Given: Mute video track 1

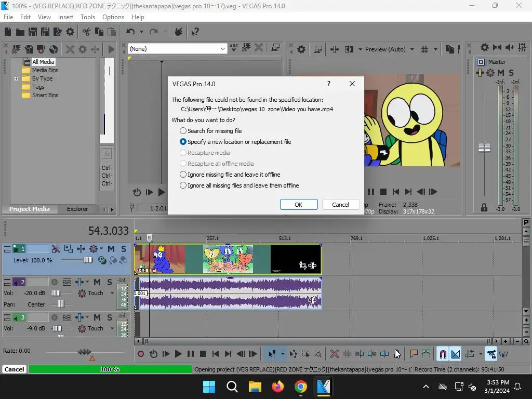Looking at the screenshot, I should pyautogui.click(x=111, y=249).
